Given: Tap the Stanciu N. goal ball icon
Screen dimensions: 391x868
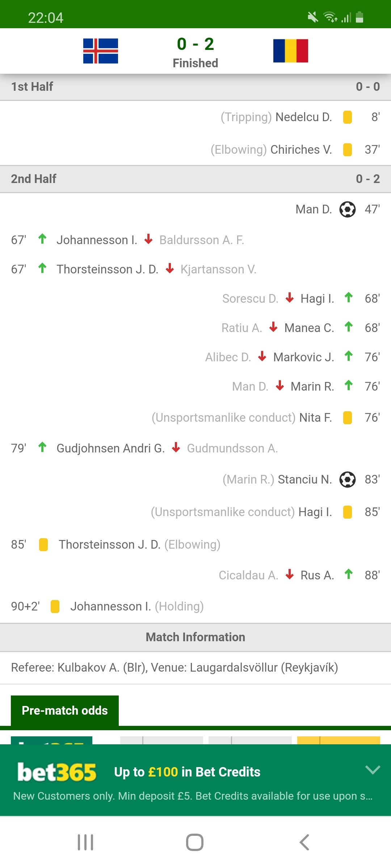Looking at the screenshot, I should tap(348, 480).
